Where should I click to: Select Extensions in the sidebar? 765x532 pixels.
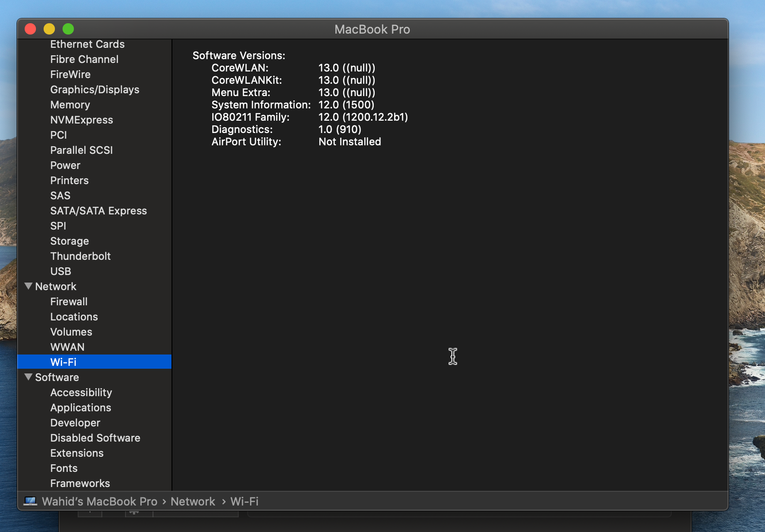[77, 453]
